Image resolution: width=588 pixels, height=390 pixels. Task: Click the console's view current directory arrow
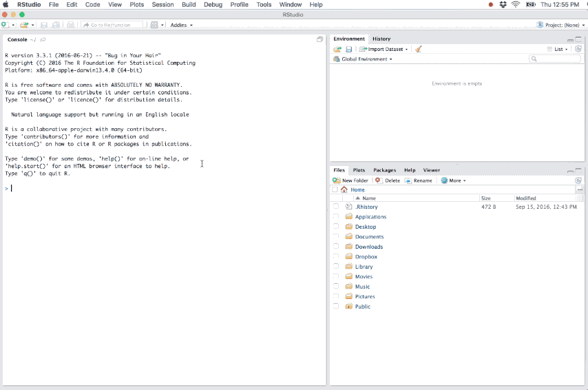[43, 40]
